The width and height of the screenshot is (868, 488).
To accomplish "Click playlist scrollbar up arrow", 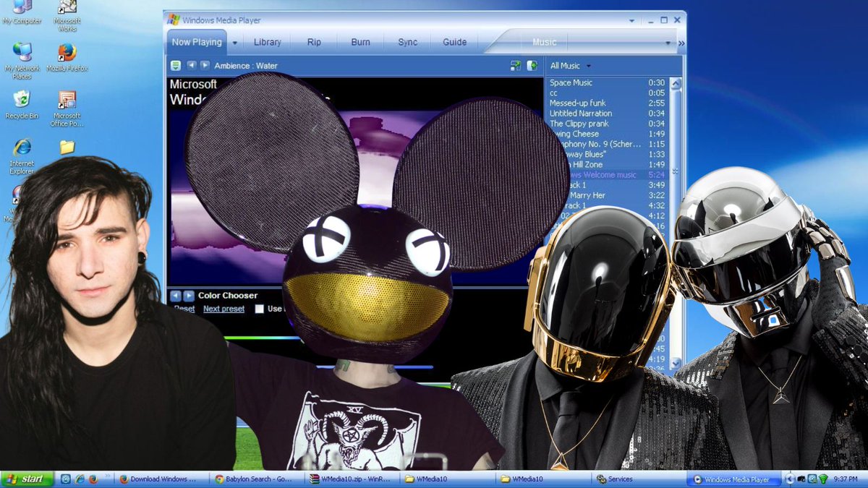I will click(676, 82).
